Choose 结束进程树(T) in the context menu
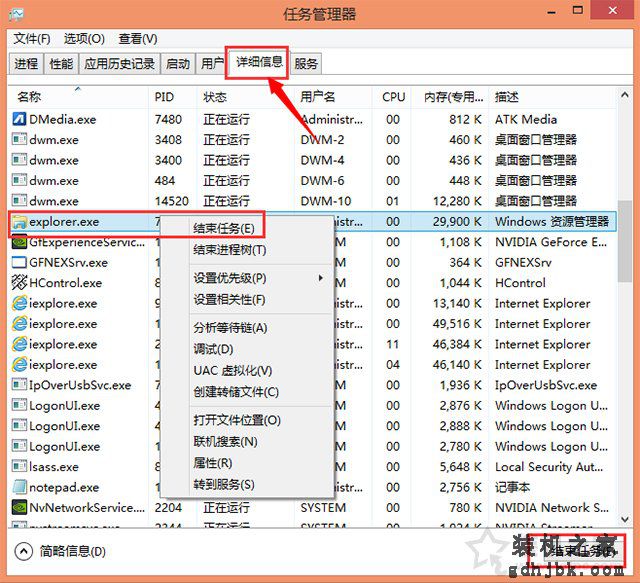The image size is (640, 583). point(230,249)
